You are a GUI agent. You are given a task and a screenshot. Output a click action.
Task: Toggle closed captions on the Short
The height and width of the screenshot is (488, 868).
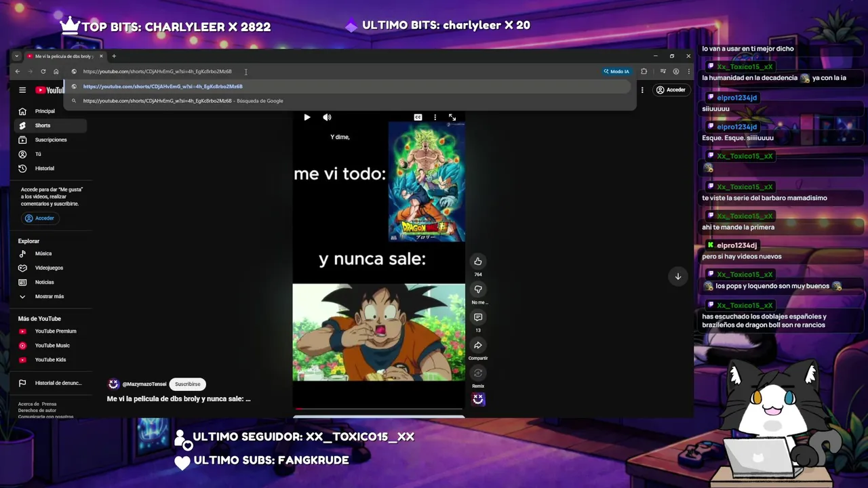coord(418,117)
